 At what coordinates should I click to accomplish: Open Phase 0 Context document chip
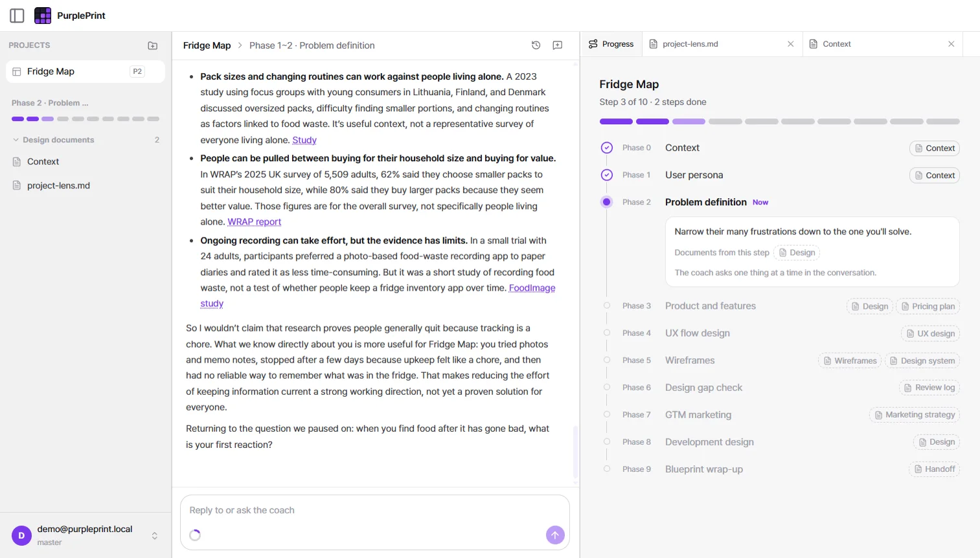coord(934,148)
